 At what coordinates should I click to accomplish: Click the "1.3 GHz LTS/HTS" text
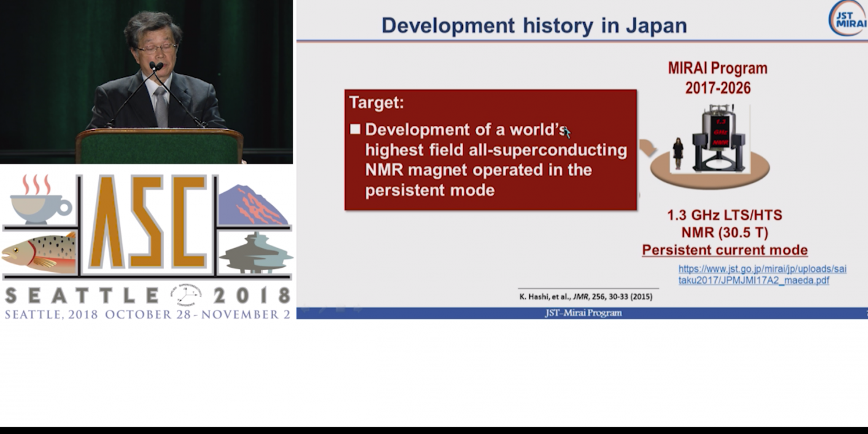point(724,215)
